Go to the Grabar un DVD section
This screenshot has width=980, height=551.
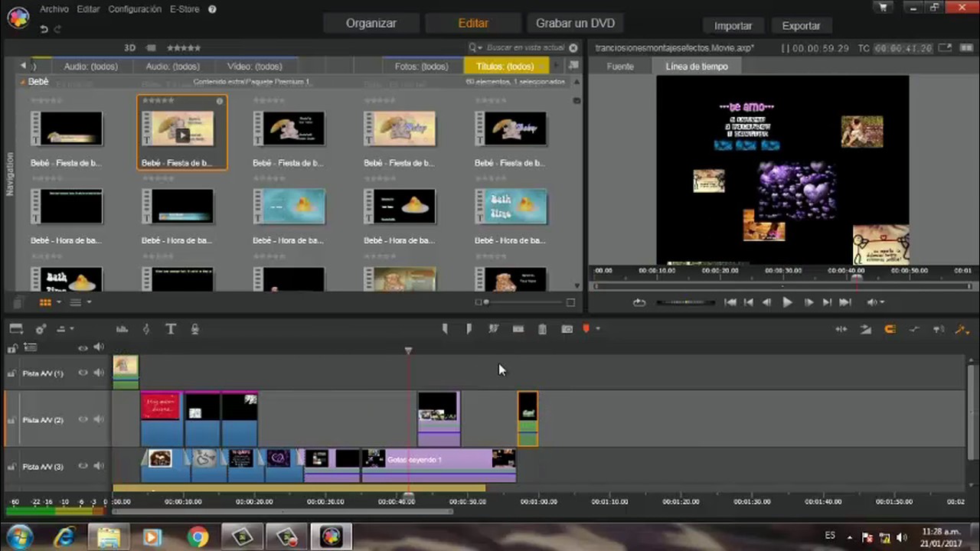tap(575, 23)
